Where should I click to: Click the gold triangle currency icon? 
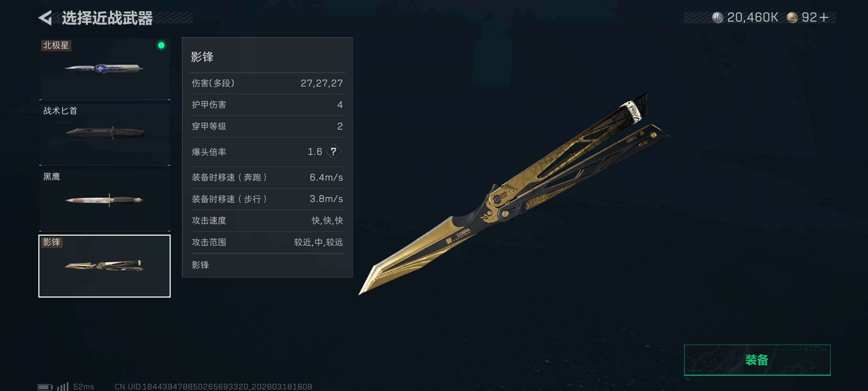[792, 18]
